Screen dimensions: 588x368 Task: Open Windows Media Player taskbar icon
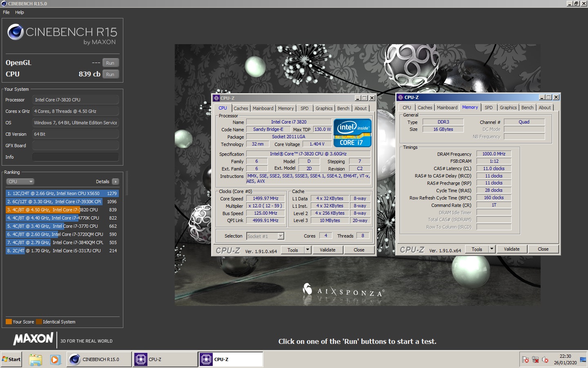(55, 360)
